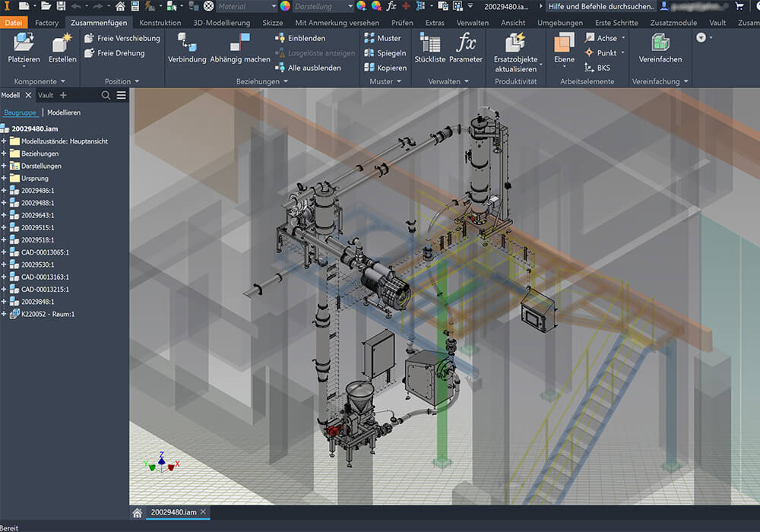This screenshot has height=532, width=760.
Task: Click the Open folder icon in quick access toolbar
Action: click(46, 6)
